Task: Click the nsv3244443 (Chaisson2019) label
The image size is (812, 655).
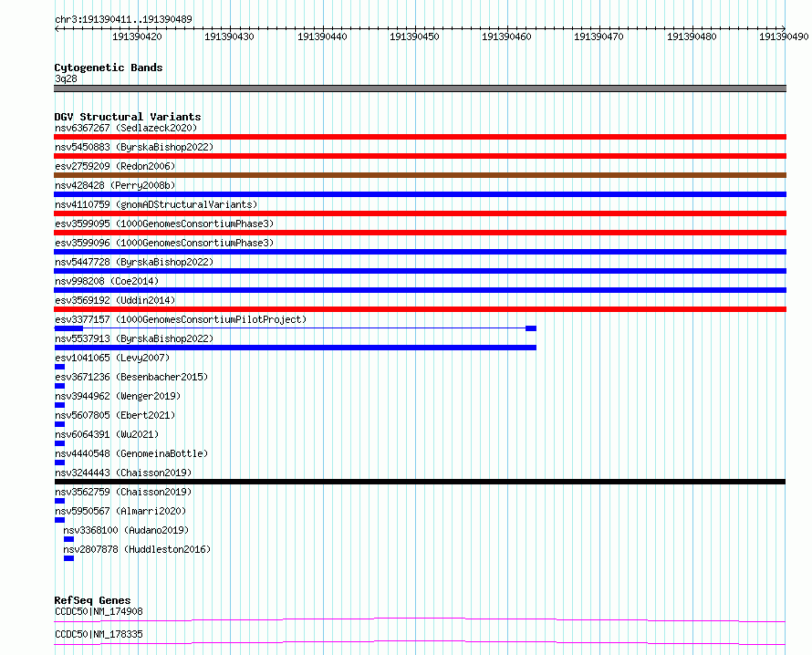Action: pos(123,473)
